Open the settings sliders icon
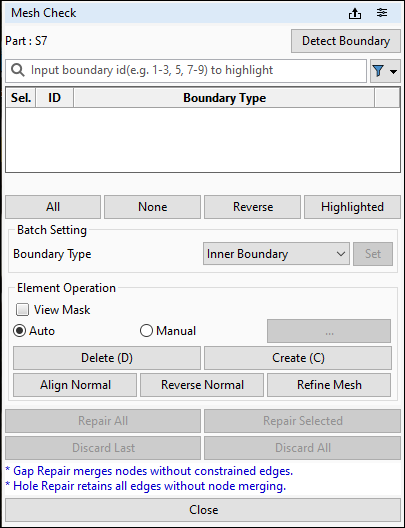This screenshot has height=528, width=405. pyautogui.click(x=382, y=13)
